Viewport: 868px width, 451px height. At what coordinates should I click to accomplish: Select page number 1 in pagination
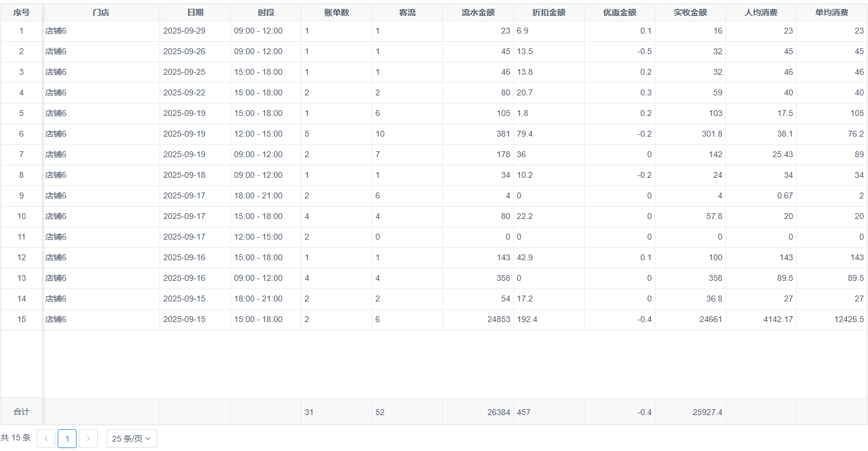point(67,439)
